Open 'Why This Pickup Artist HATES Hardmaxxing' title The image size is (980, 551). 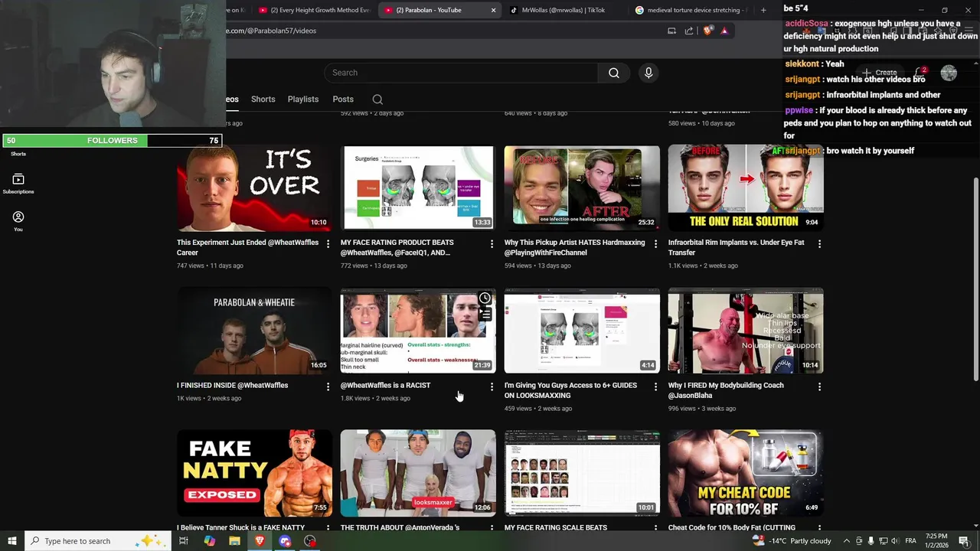click(x=574, y=247)
